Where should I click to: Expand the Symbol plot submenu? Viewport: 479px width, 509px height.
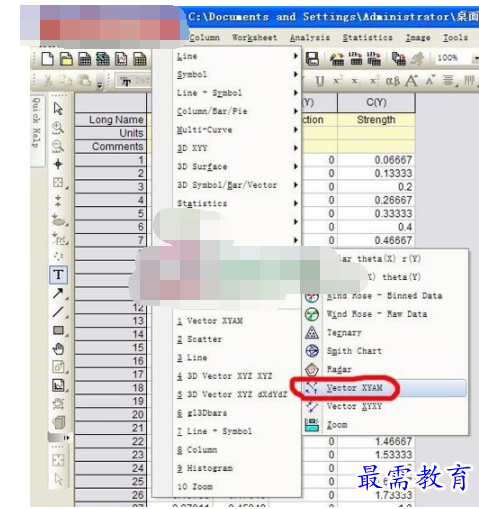[x=236, y=74]
